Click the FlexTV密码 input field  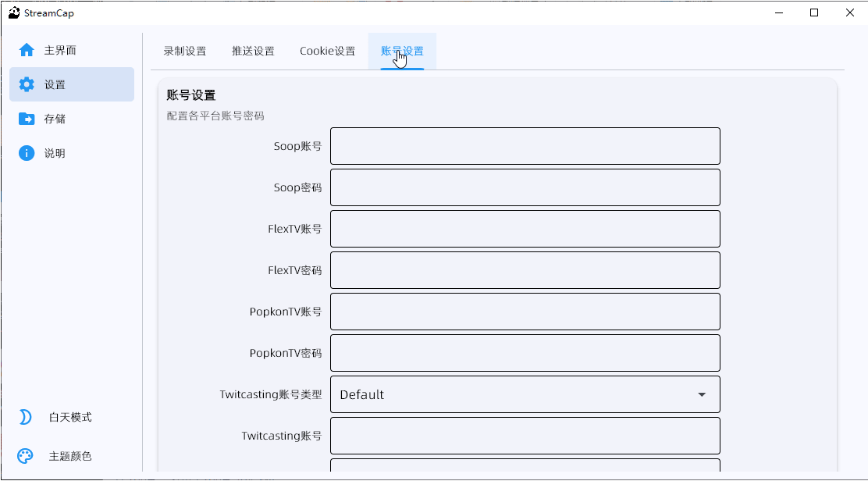click(525, 269)
